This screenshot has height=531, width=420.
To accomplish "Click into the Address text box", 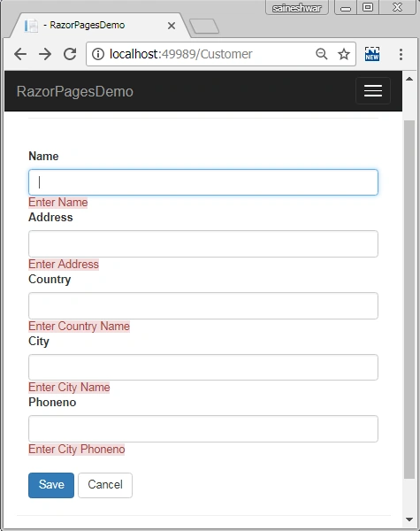I will coord(203,244).
